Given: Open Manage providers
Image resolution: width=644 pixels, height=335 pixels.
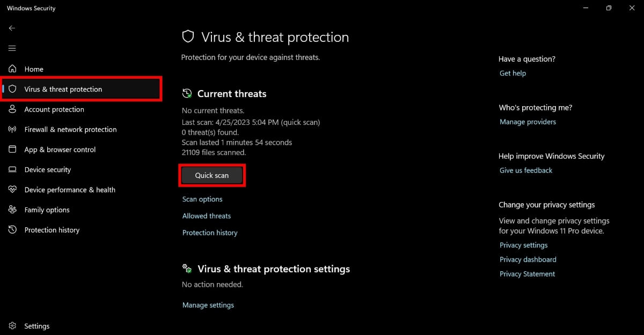Looking at the screenshot, I should (x=528, y=122).
